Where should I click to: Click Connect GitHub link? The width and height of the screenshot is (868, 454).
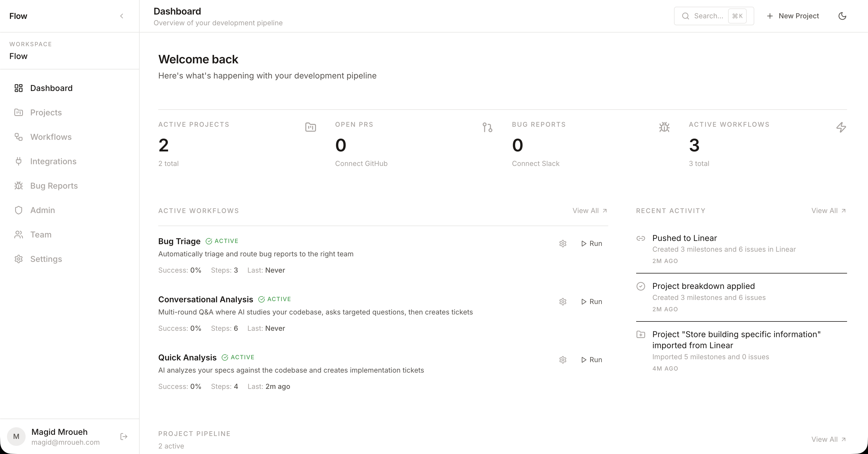(x=361, y=164)
